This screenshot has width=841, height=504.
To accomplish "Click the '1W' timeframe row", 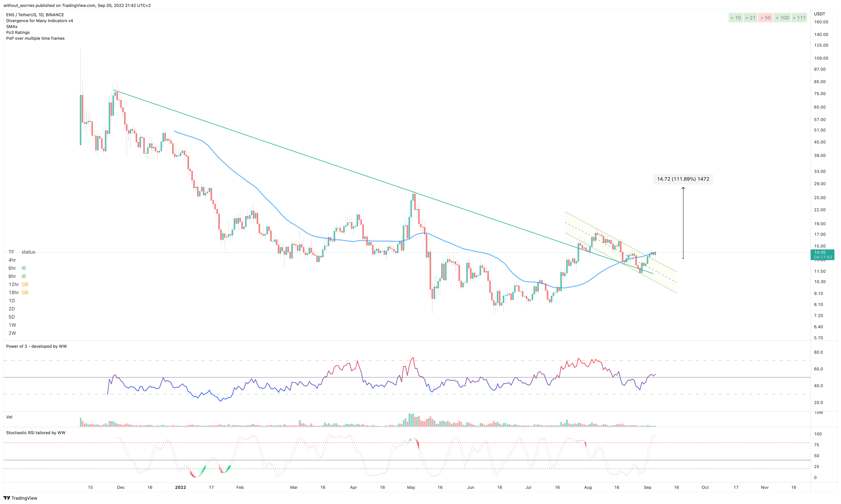I will tap(12, 325).
